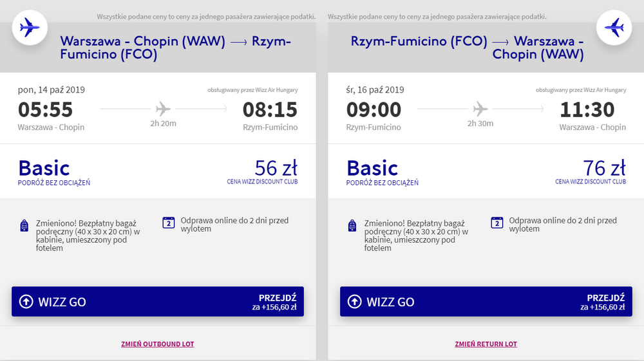
Task: Click Warszawa - Chopin under 11:30
Action: tap(592, 127)
